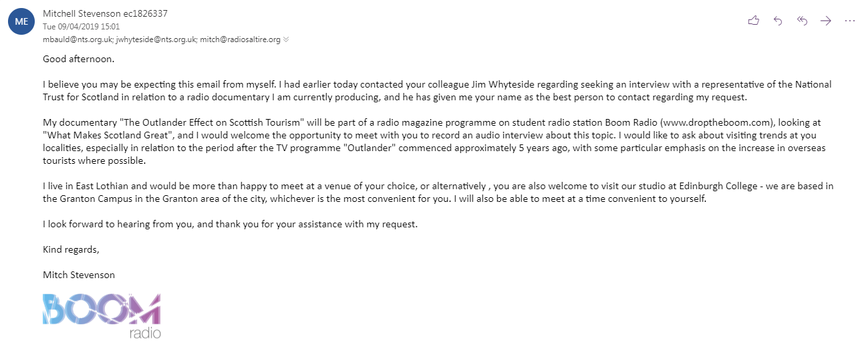Click the word "radio" beneath the Boom logo
Screen dimensions: 868x359
tap(145, 333)
